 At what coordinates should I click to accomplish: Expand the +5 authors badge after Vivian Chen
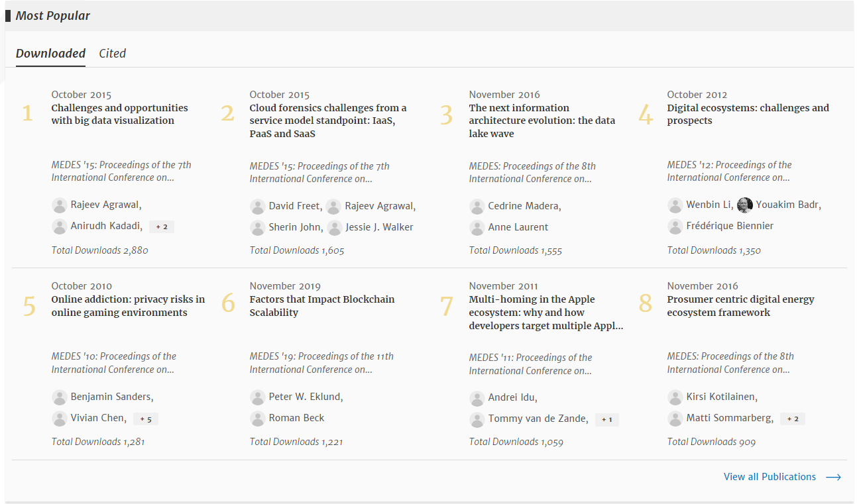coord(145,419)
